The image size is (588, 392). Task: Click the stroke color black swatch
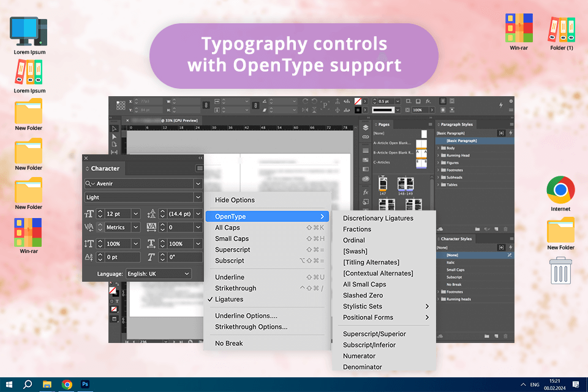358,110
